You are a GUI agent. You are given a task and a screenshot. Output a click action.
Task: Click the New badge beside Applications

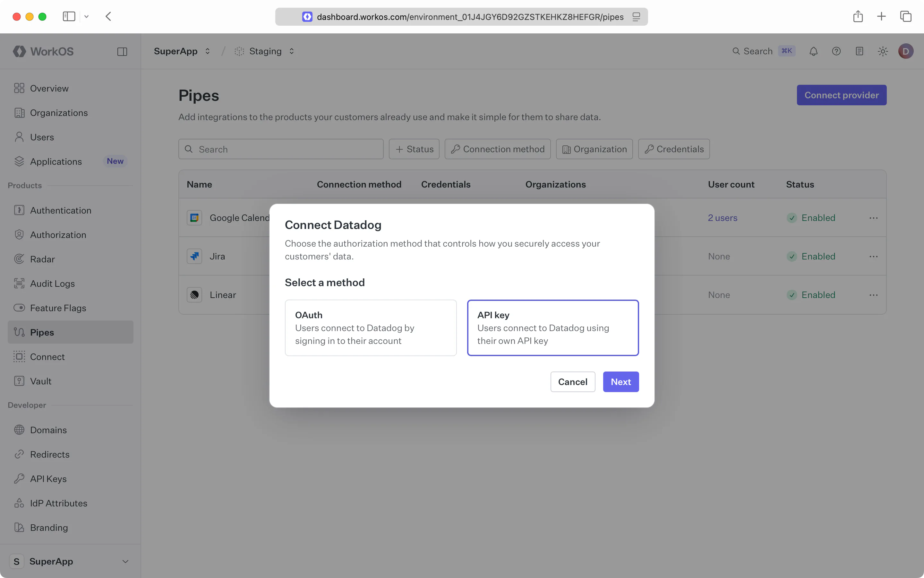click(x=115, y=161)
